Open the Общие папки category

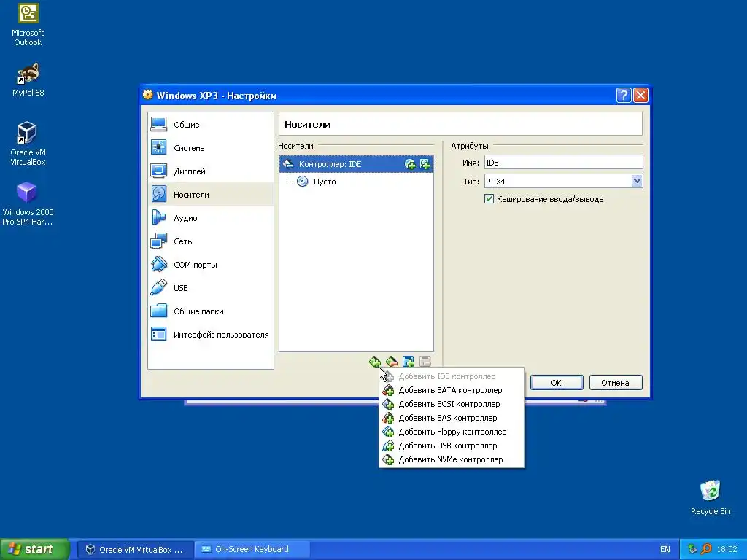(211, 311)
